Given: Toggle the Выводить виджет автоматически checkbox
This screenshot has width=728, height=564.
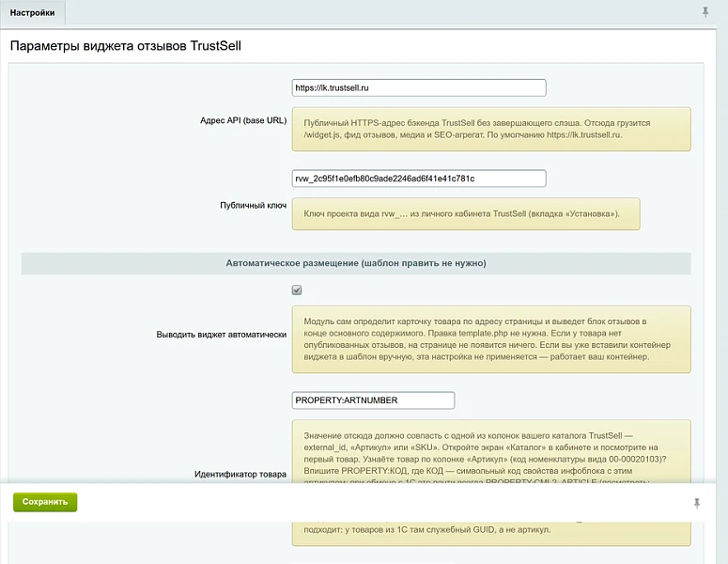Looking at the screenshot, I should click(x=297, y=290).
